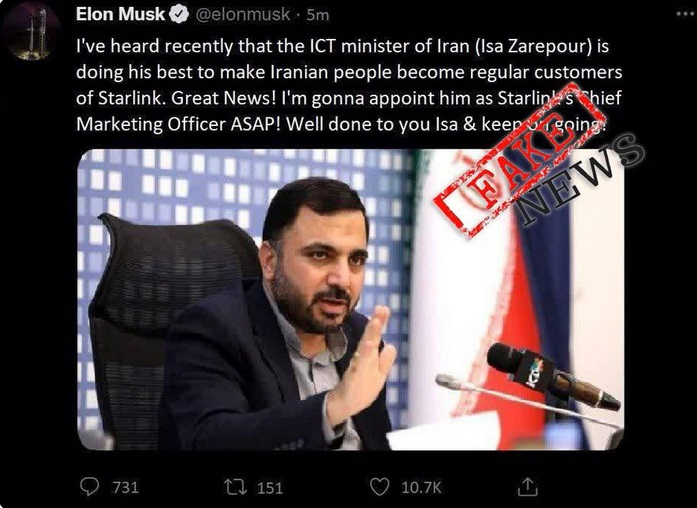Open the three-dot more options menu
Viewport: 697px width, 508px height.
tap(684, 14)
